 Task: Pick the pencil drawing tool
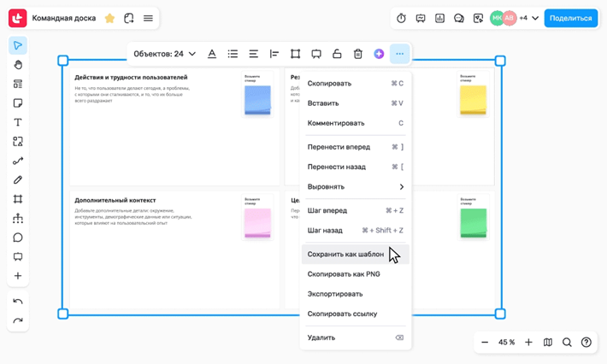[18, 180]
